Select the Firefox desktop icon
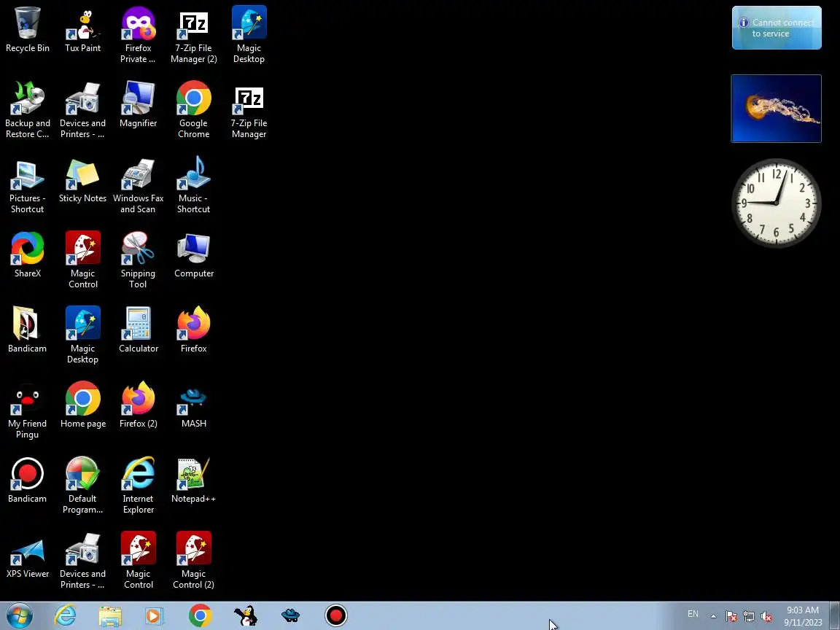The image size is (840, 630). [x=193, y=330]
